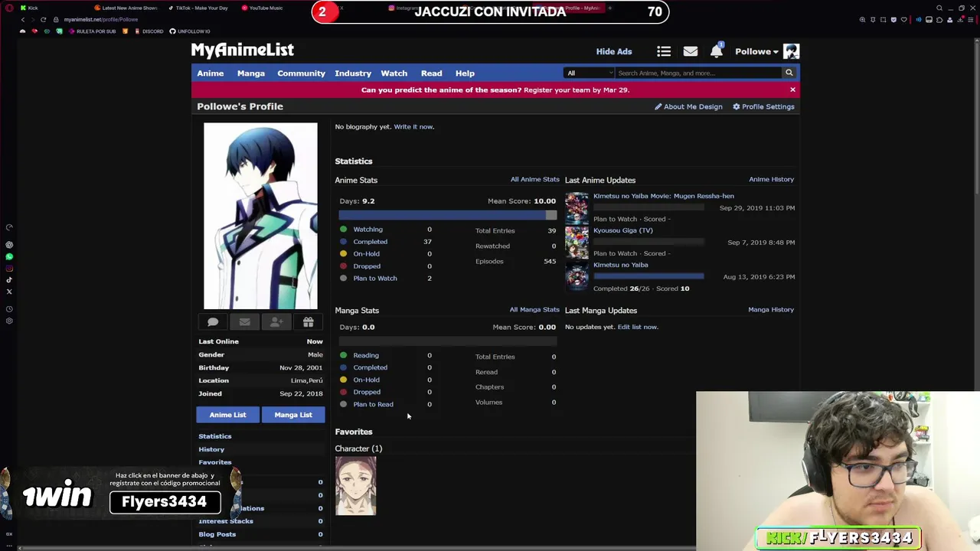Image resolution: width=980 pixels, height=551 pixels.
Task: Close the red season prediction banner
Action: 792,90
